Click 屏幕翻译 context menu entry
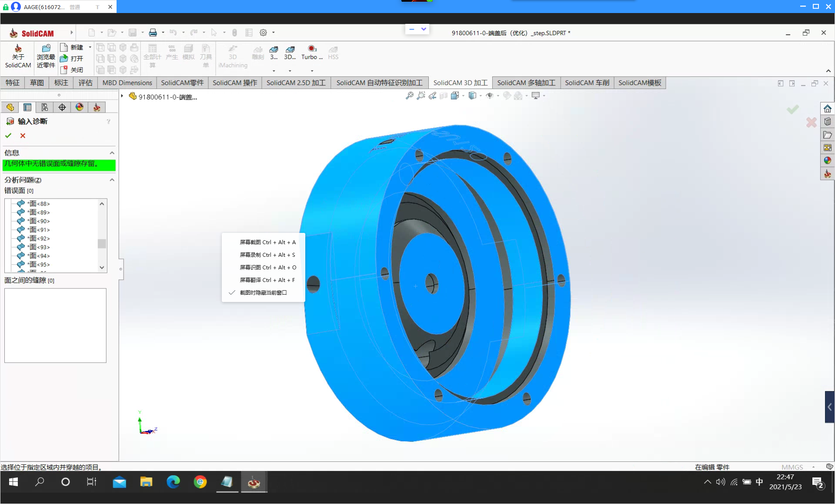Viewport: 835px width, 504px height. 267,279
